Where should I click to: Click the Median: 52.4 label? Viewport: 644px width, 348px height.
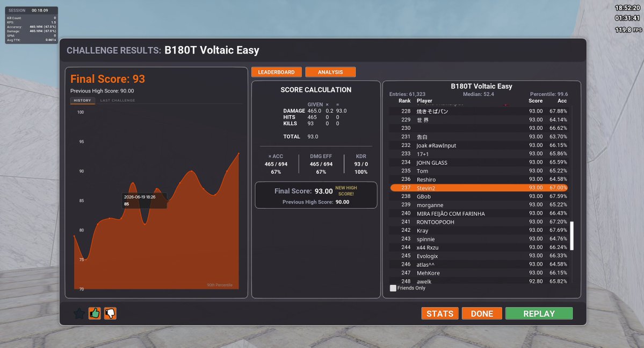(479, 94)
